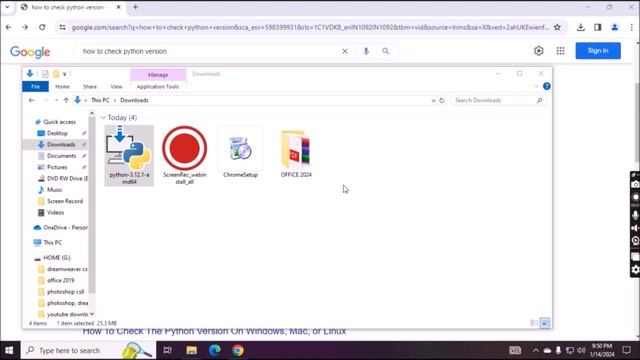Click the Search Downloads field
Screen dimensions: 640x360
[498, 100]
